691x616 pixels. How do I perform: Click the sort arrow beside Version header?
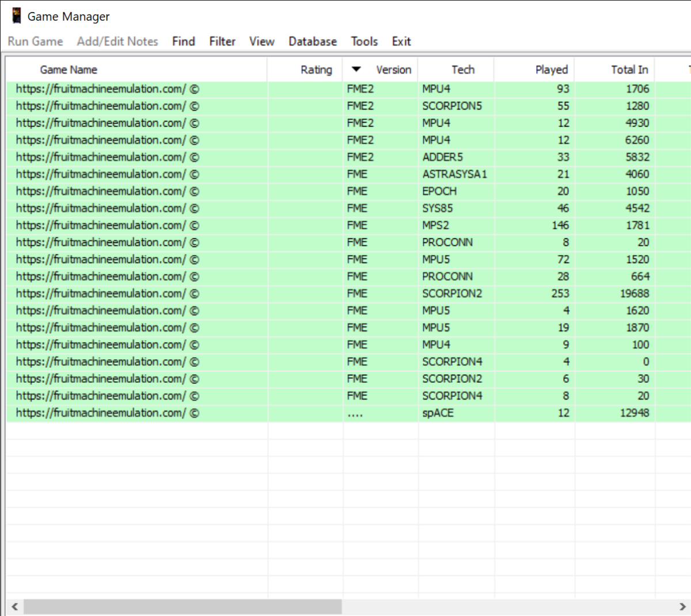[x=356, y=70]
